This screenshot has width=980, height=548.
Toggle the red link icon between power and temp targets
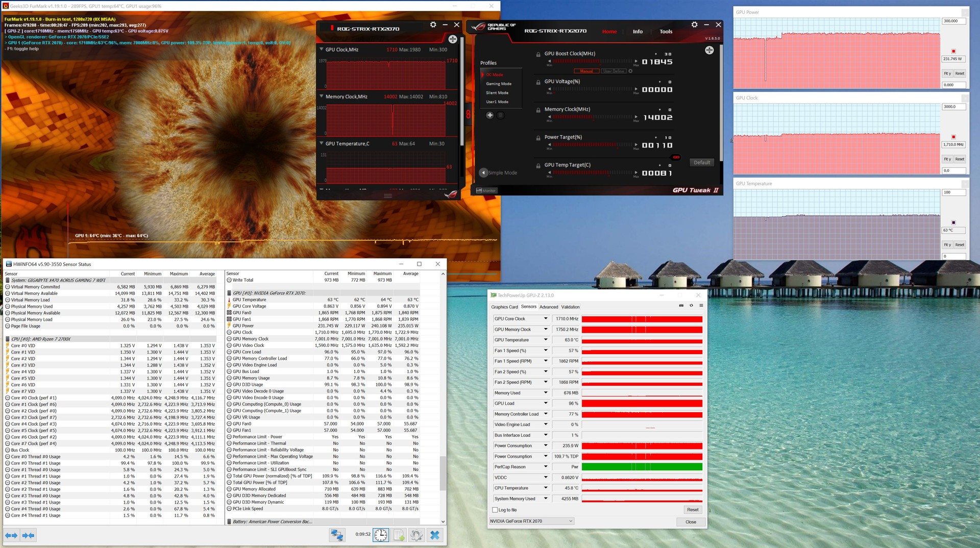point(676,157)
